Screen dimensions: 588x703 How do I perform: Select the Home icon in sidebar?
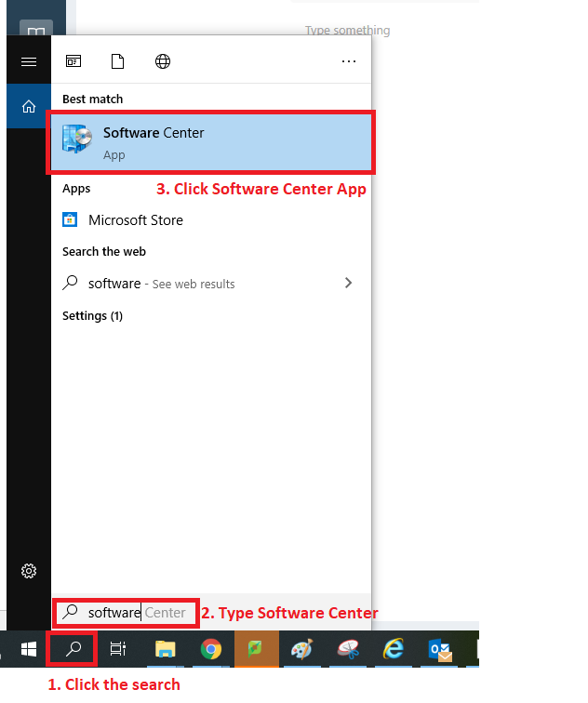coord(29,106)
